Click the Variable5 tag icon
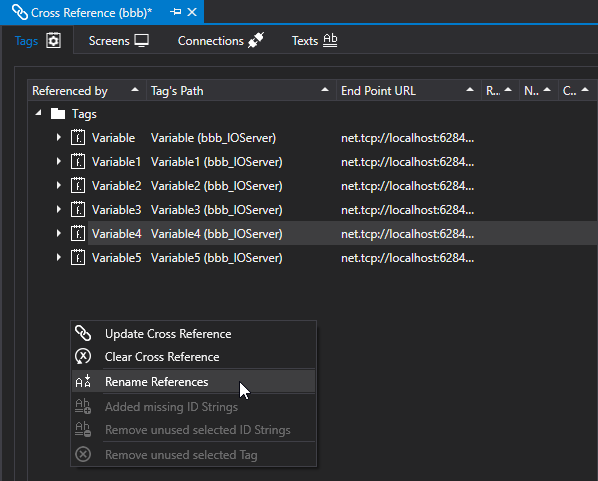598x481 pixels. click(x=78, y=258)
